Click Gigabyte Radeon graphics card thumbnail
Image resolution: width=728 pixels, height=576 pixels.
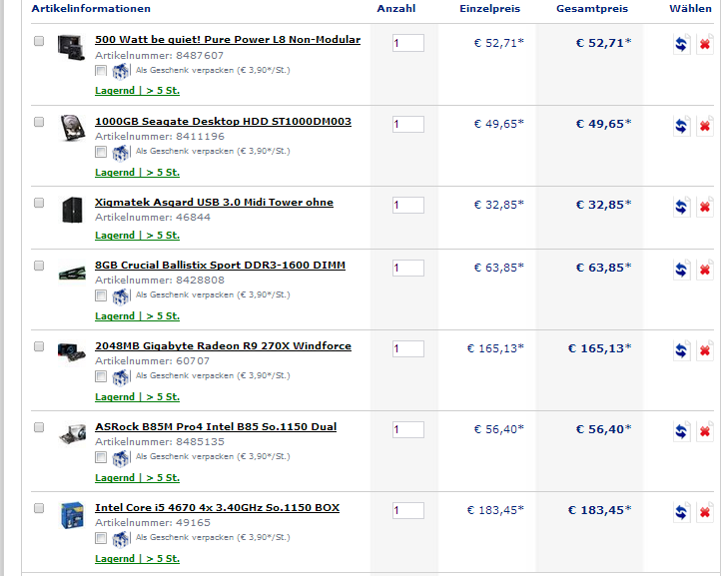[71, 351]
